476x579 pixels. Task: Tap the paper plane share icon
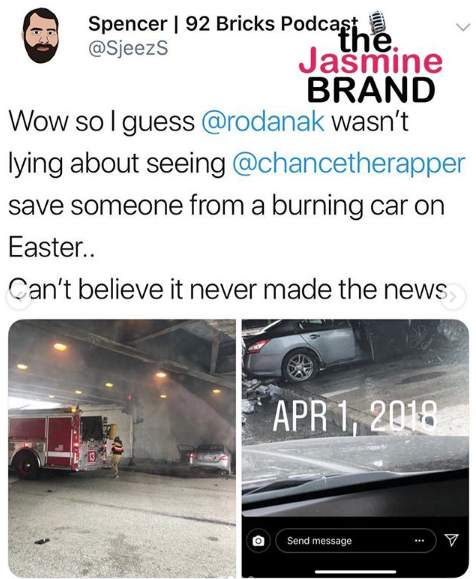tap(451, 540)
